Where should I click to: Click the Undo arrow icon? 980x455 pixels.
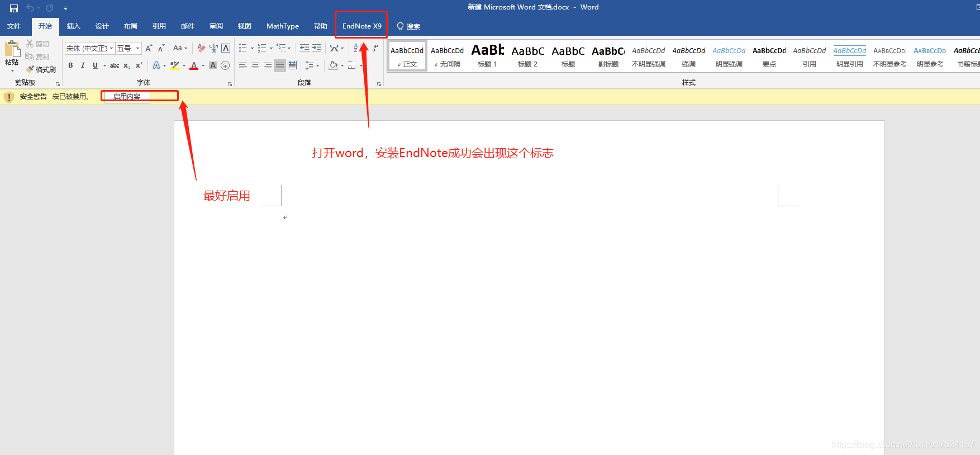click(30, 8)
